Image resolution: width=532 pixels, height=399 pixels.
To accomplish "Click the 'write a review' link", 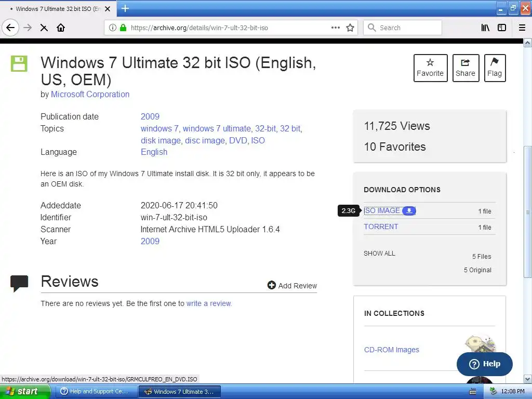I will pos(209,303).
